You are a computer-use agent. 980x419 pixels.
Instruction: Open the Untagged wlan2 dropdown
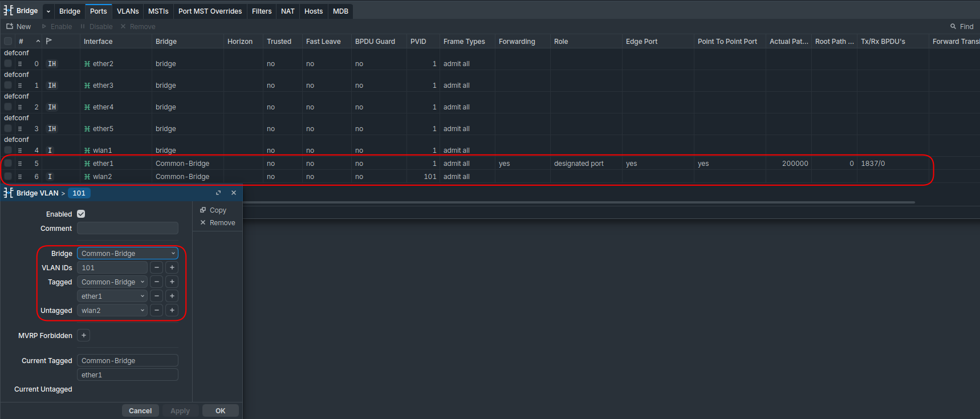click(112, 310)
